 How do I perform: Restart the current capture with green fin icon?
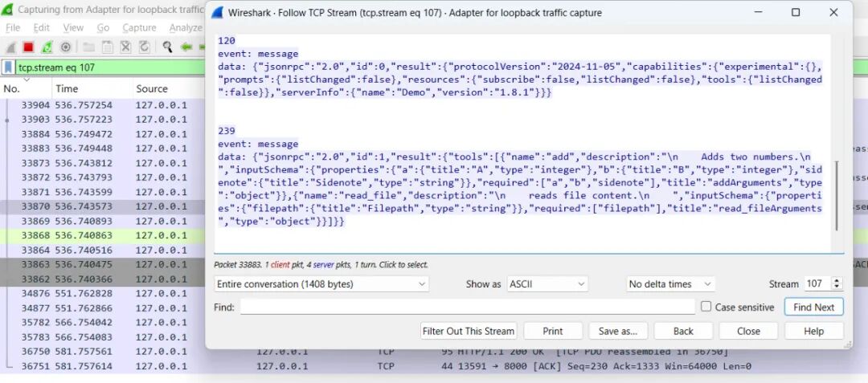47,47
